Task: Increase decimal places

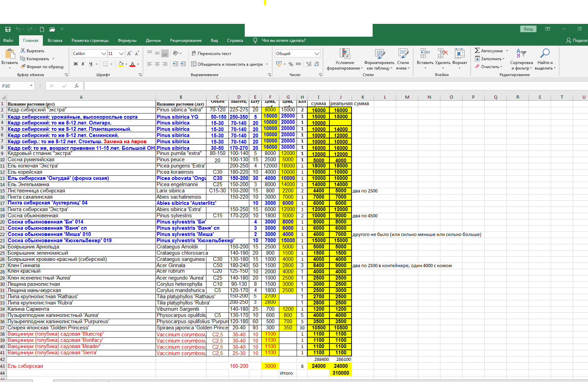Action: pos(309,64)
